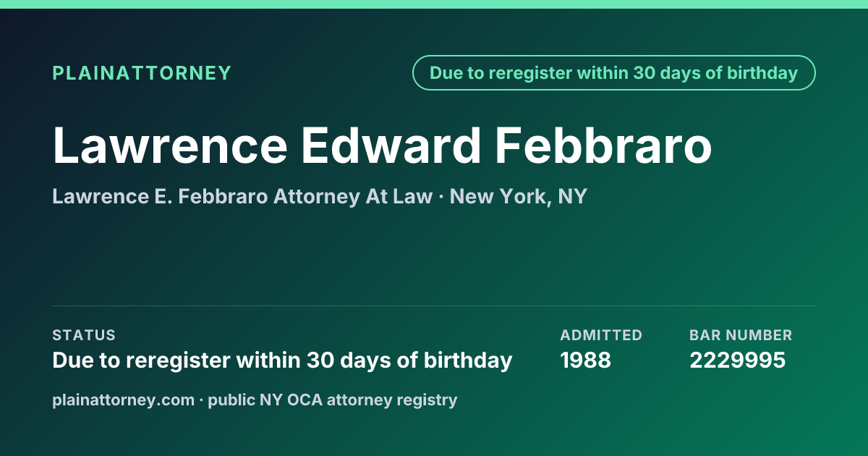The image size is (868, 456).
Task: Click the word Lawrence in the large heading
Action: pyautogui.click(x=170, y=145)
